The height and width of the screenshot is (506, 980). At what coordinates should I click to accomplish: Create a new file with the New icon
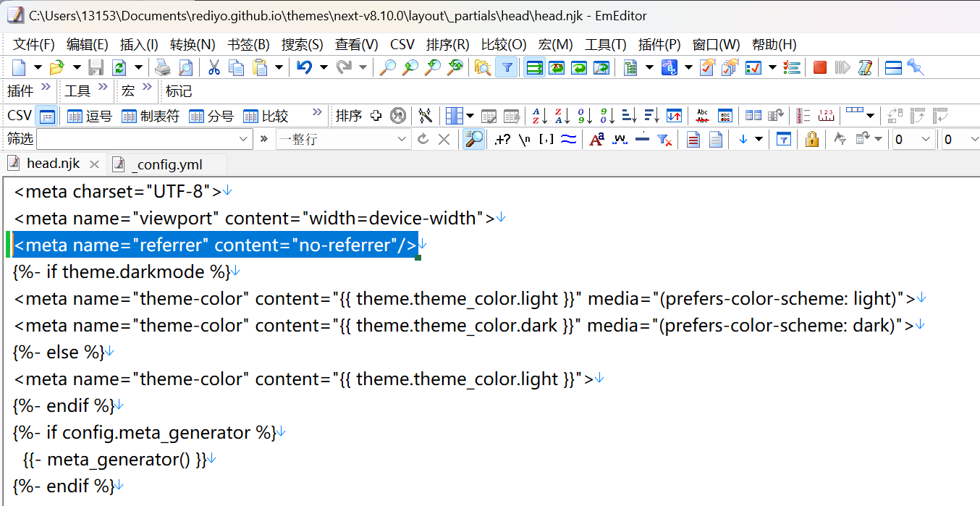19,67
